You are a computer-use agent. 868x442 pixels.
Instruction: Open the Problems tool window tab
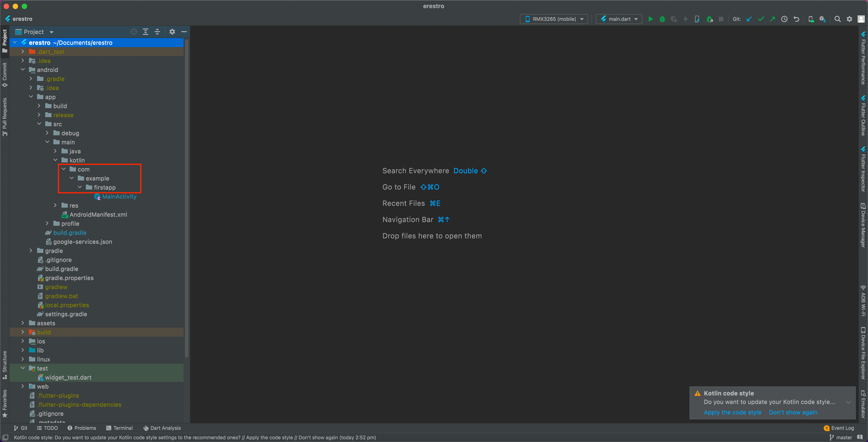point(82,428)
